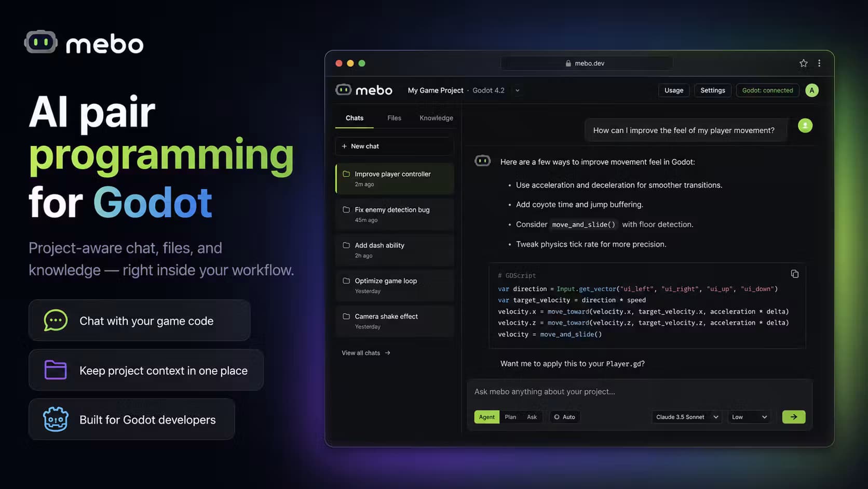This screenshot has width=868, height=489.
Task: Click the chat bubble icon on the banner
Action: pyautogui.click(x=56, y=321)
